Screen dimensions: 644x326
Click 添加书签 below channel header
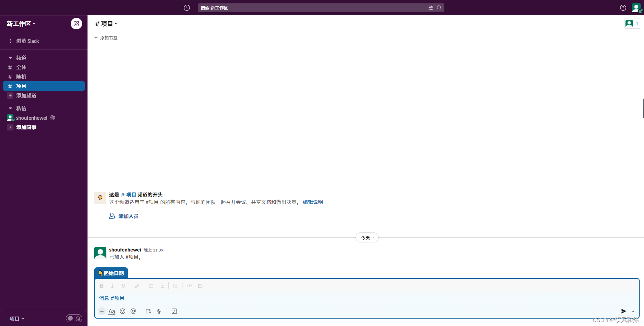(106, 38)
